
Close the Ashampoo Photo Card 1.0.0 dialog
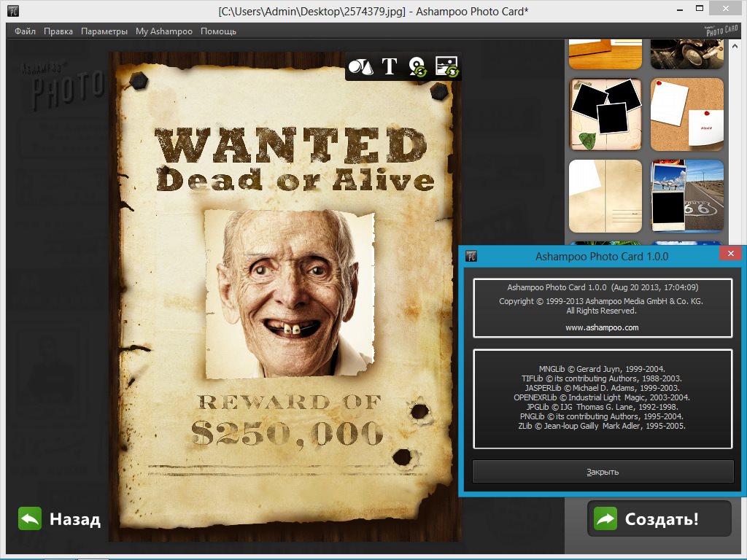[x=730, y=254]
